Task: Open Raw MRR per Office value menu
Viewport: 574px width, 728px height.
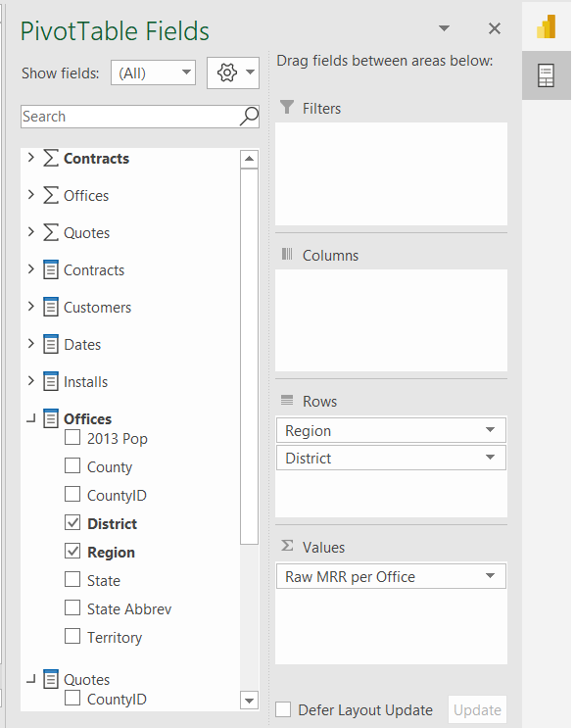Action: tap(490, 576)
